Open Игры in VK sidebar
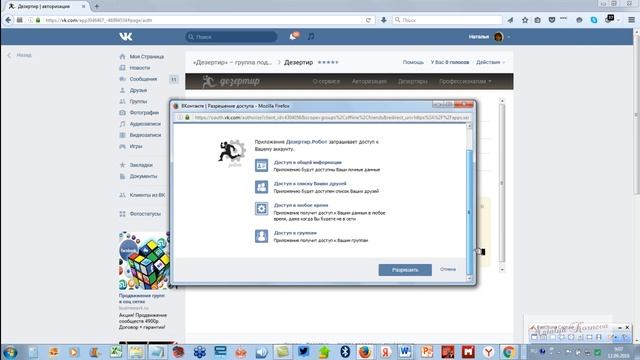 click(x=136, y=146)
